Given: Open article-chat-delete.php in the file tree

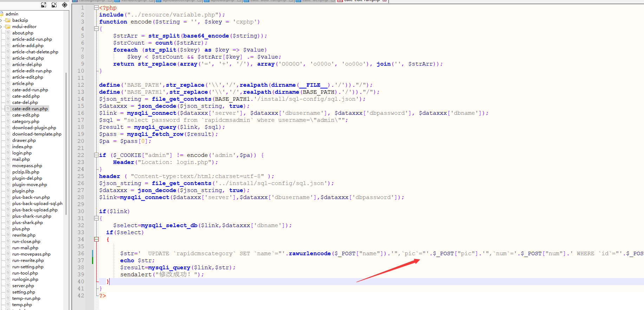Looking at the screenshot, I should [x=35, y=52].
